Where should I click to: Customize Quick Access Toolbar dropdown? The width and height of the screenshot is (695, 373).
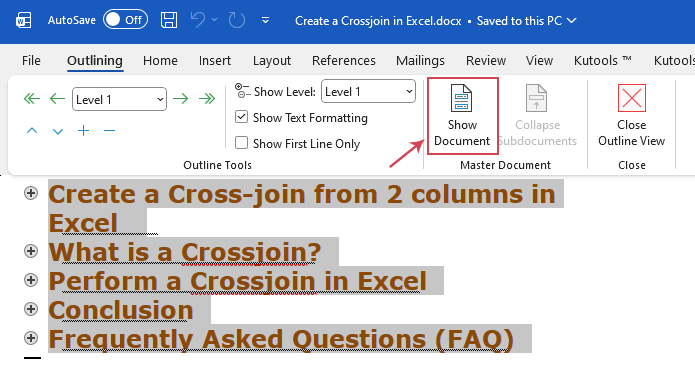click(x=266, y=20)
